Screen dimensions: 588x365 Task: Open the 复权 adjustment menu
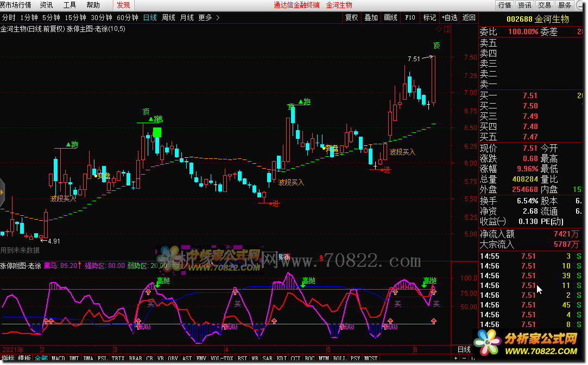point(351,17)
